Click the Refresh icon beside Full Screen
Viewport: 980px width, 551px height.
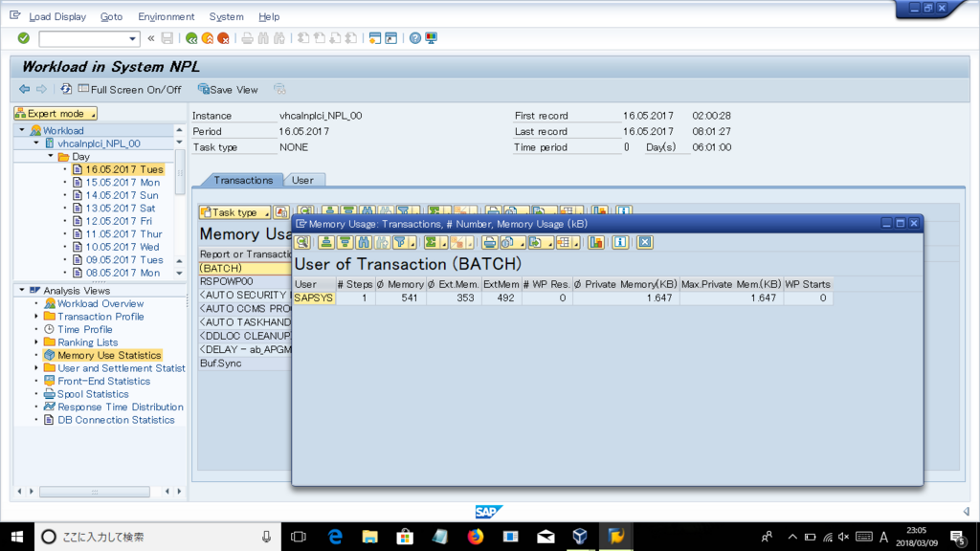click(66, 89)
